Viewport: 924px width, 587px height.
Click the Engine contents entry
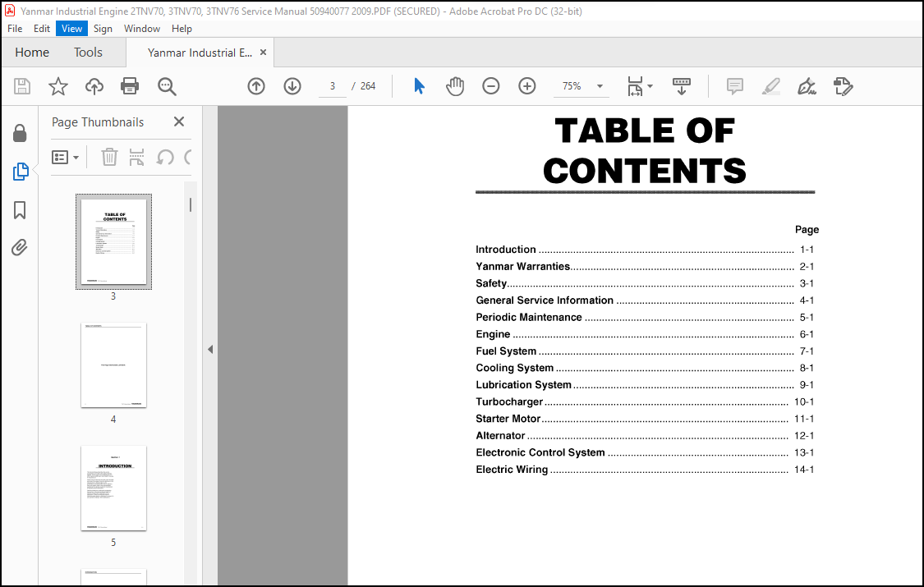point(645,334)
